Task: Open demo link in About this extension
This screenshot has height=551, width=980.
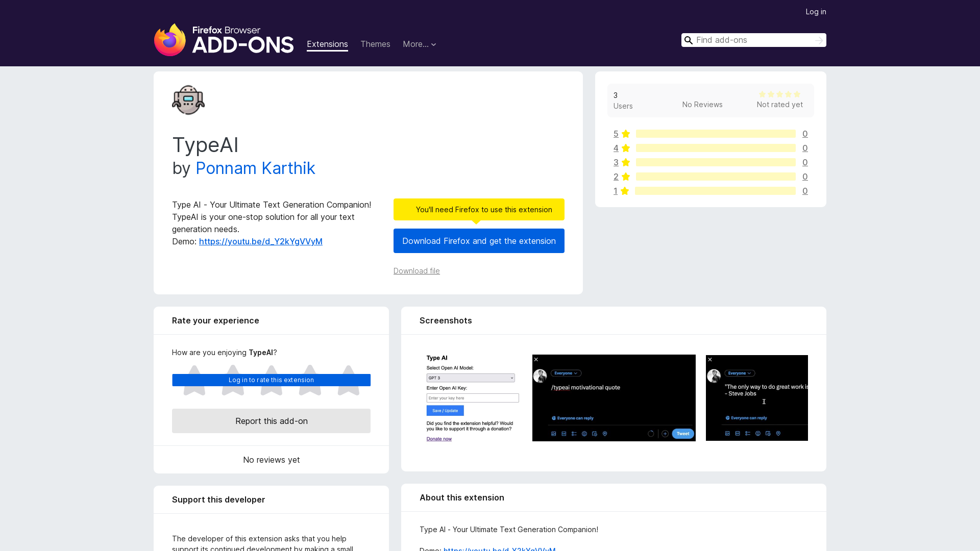Action: click(x=499, y=549)
